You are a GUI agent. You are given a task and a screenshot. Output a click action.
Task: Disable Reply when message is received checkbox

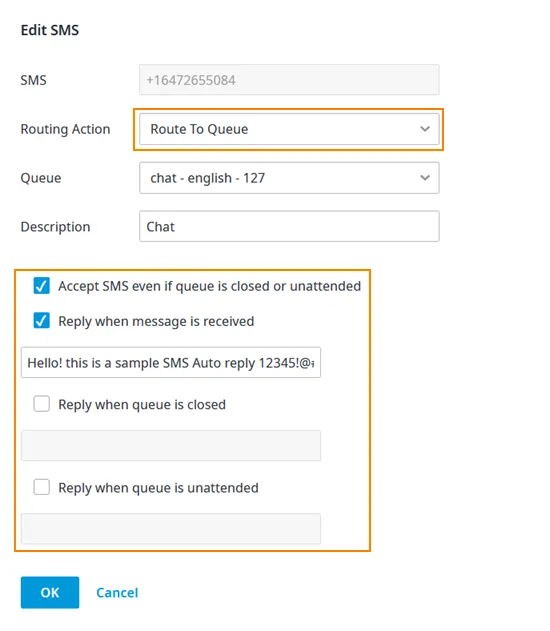click(41, 321)
